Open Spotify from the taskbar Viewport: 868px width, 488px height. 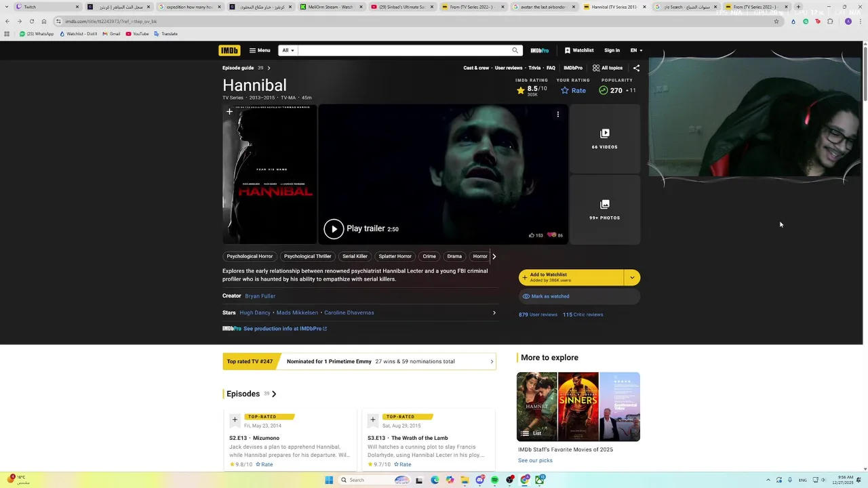[x=494, y=480]
